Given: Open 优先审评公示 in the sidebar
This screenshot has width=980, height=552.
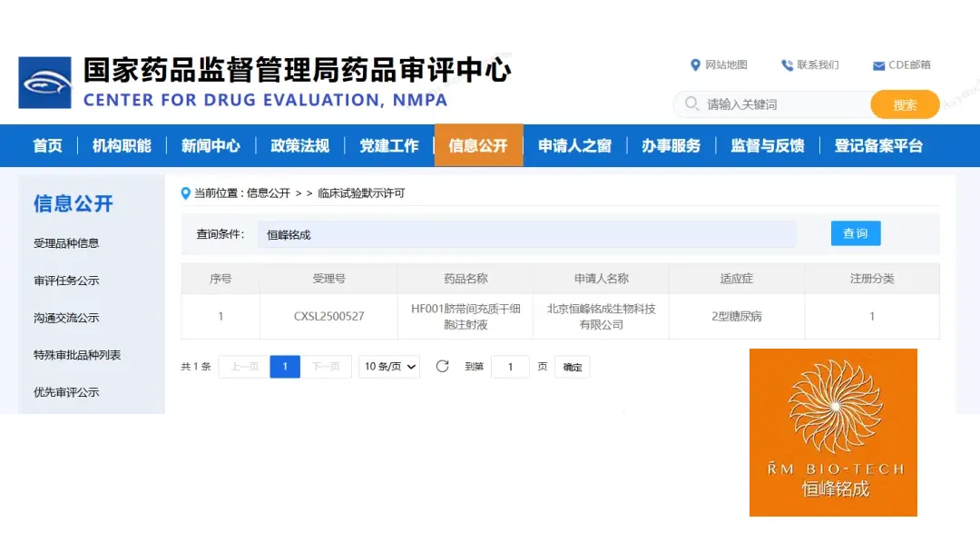Looking at the screenshot, I should (x=66, y=392).
